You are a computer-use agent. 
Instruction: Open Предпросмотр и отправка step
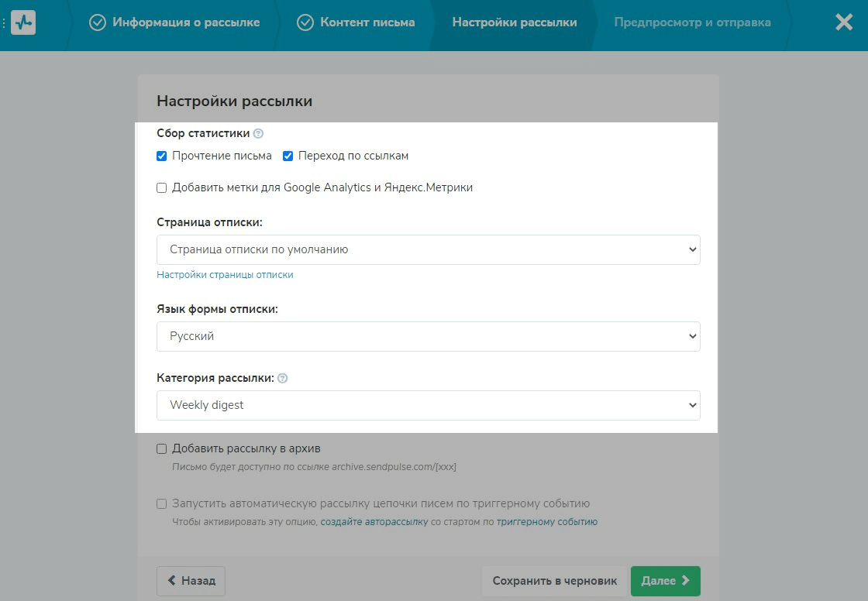click(692, 22)
